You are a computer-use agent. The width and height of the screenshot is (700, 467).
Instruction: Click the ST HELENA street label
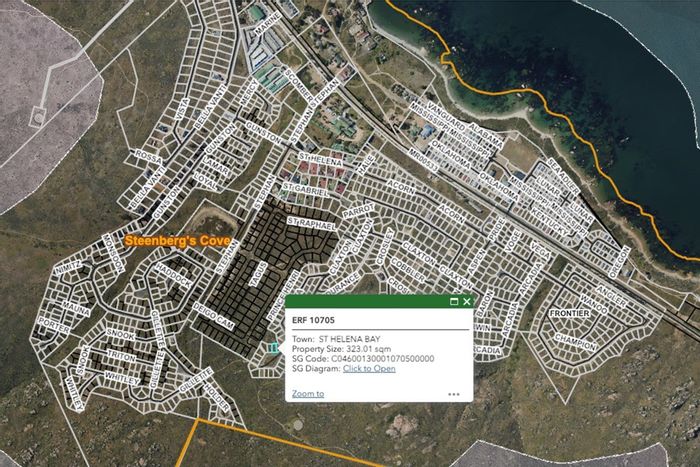(x=321, y=159)
